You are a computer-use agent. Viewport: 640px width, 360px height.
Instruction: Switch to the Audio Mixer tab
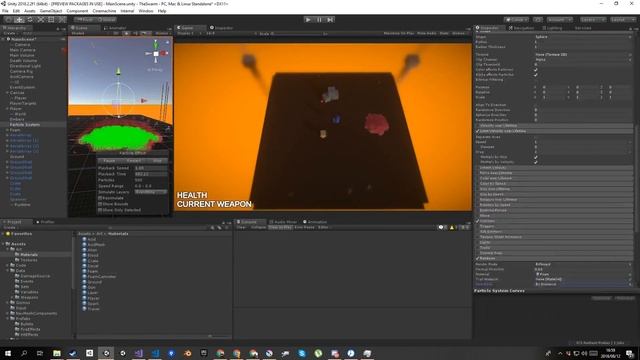point(283,222)
